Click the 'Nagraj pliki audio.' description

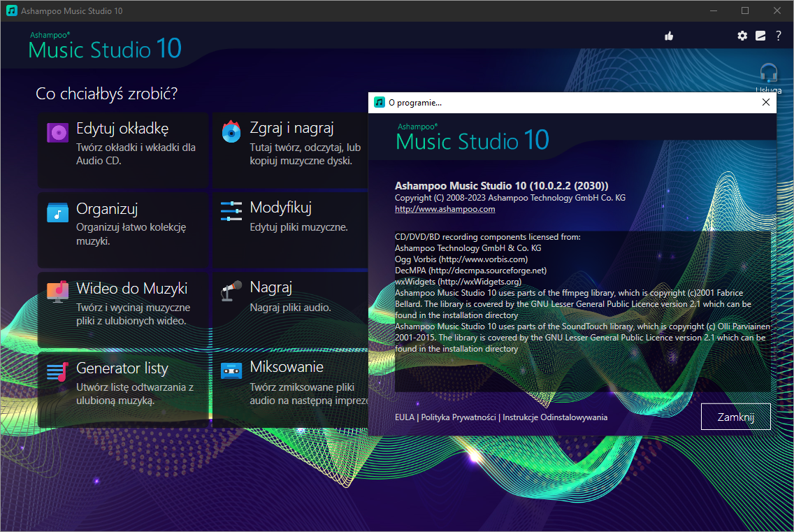pos(290,308)
